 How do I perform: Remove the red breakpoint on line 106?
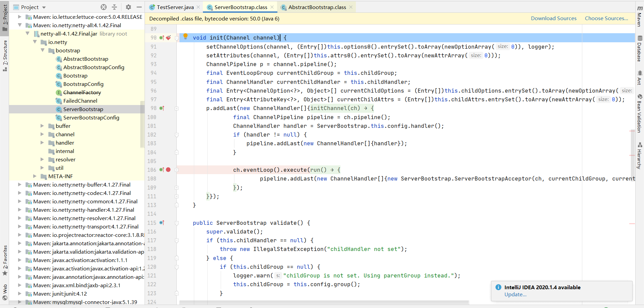[x=168, y=170]
